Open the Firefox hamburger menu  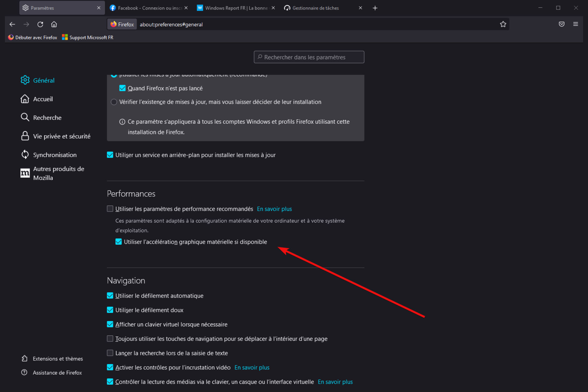click(575, 24)
